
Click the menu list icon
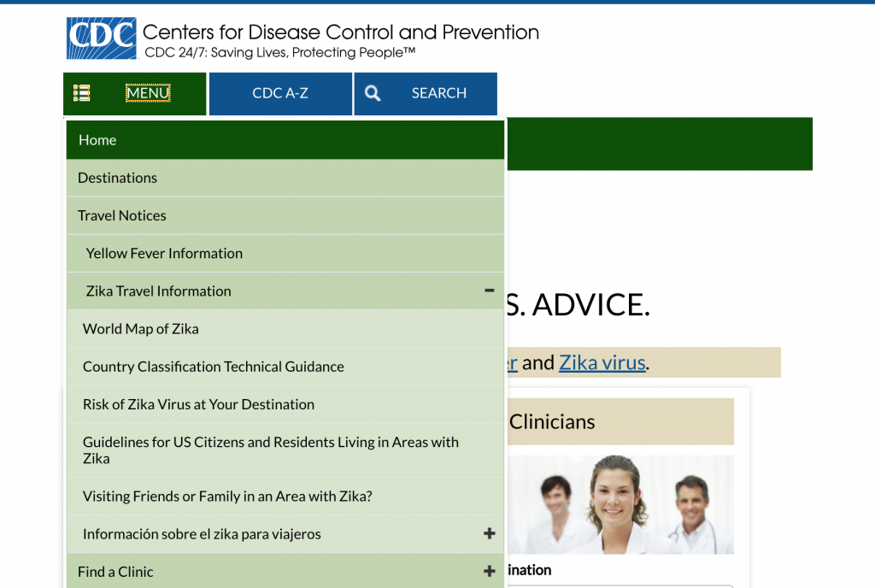82,93
